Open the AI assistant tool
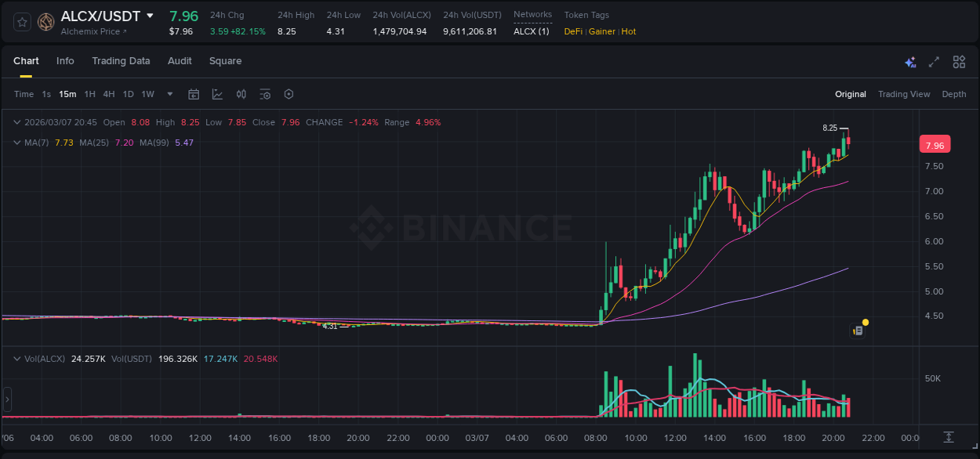Image resolution: width=980 pixels, height=459 pixels. pos(909,62)
